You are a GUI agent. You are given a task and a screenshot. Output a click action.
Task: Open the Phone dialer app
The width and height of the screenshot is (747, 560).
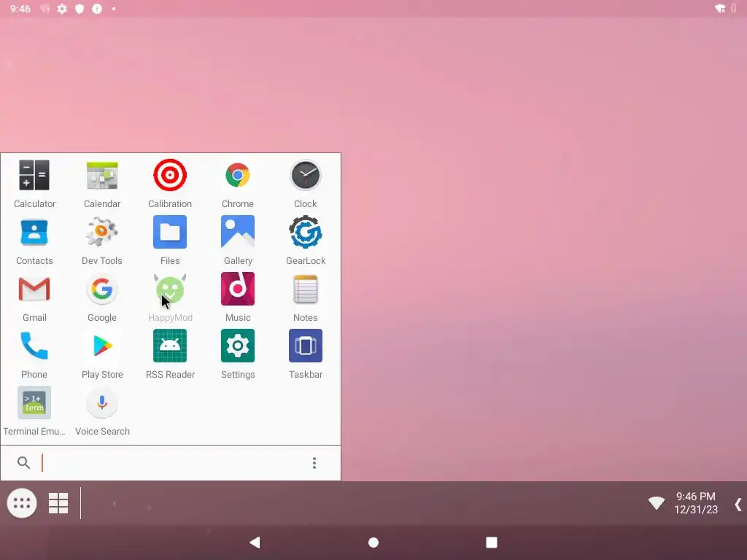coord(34,354)
